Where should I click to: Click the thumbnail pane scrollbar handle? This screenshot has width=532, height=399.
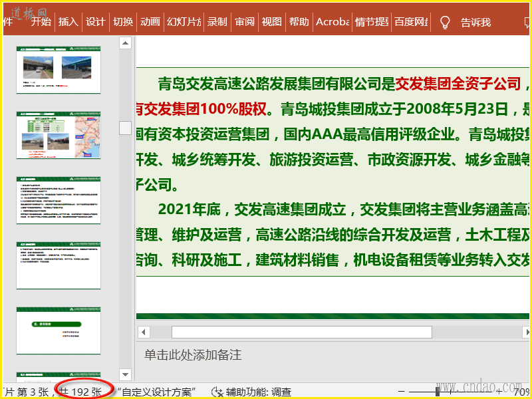[x=125, y=128]
